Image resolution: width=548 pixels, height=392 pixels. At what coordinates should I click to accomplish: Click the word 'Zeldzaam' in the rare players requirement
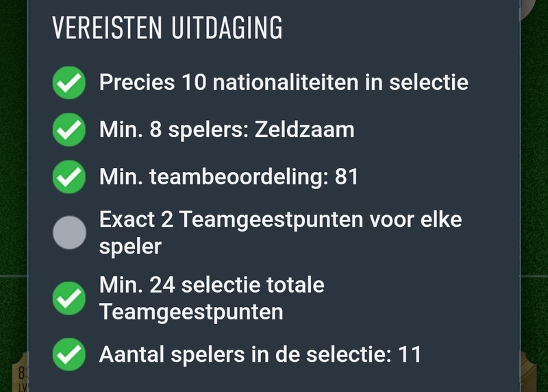(x=304, y=130)
